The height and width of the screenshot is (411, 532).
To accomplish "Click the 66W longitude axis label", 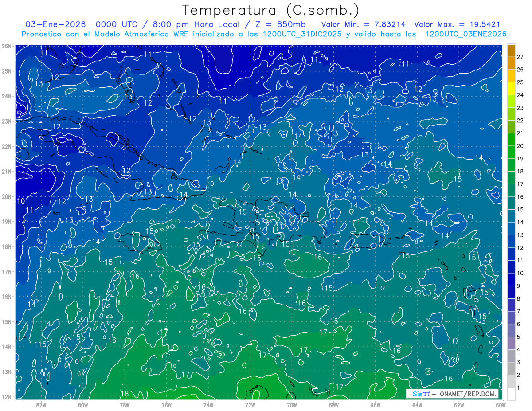I will (376, 405).
